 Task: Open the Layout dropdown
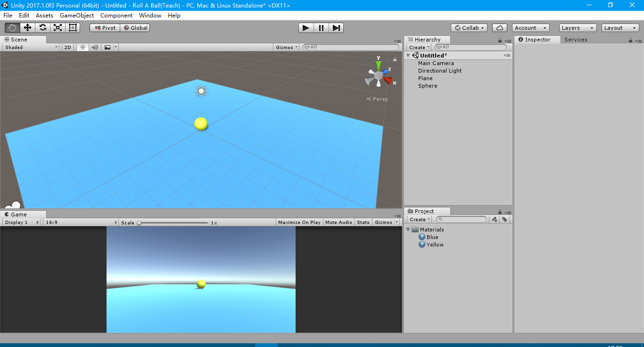pyautogui.click(x=620, y=28)
